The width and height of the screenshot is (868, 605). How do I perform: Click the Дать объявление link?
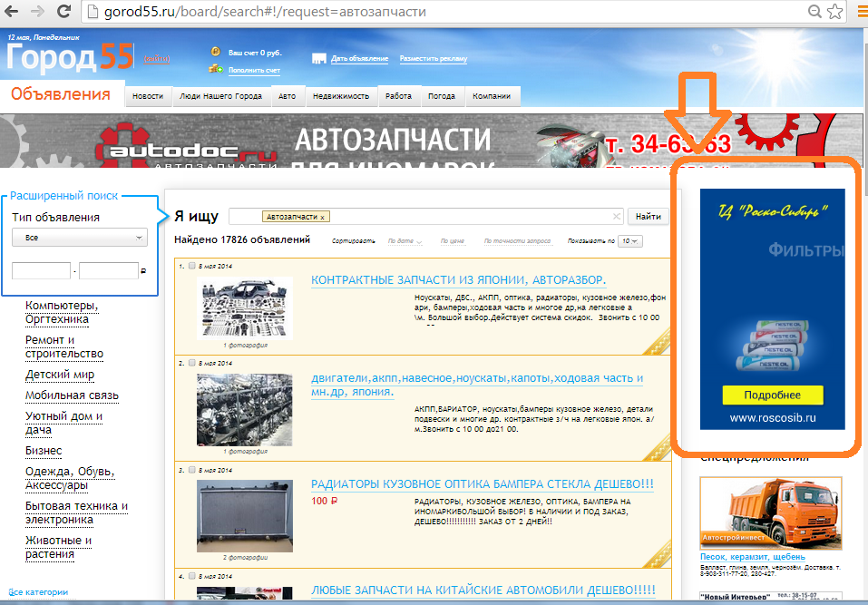point(360,59)
